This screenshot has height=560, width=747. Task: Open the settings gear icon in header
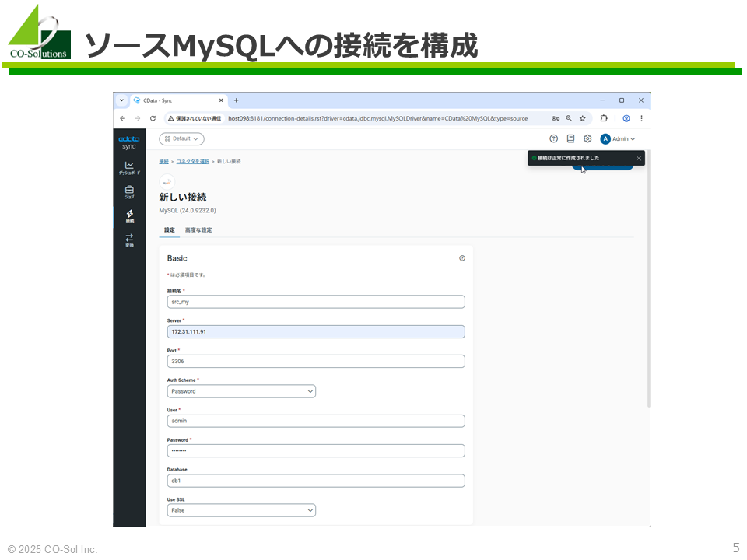click(x=588, y=138)
